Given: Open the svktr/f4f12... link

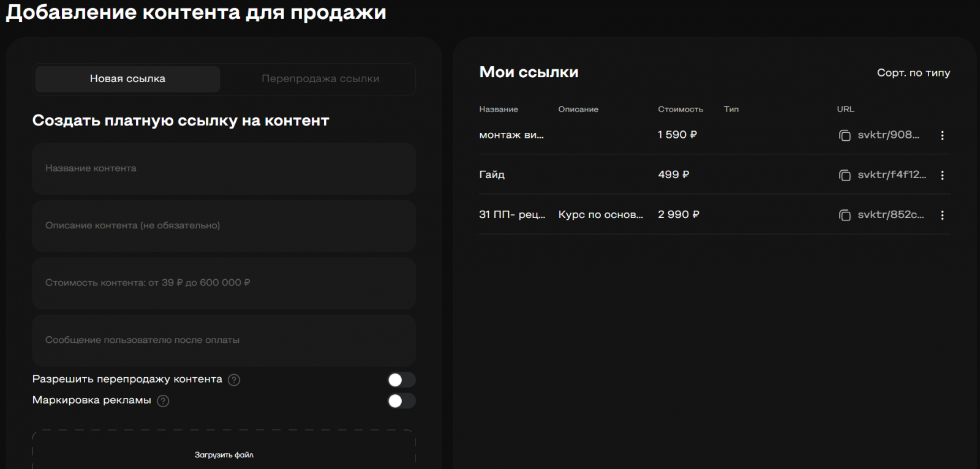Looking at the screenshot, I should 892,174.
